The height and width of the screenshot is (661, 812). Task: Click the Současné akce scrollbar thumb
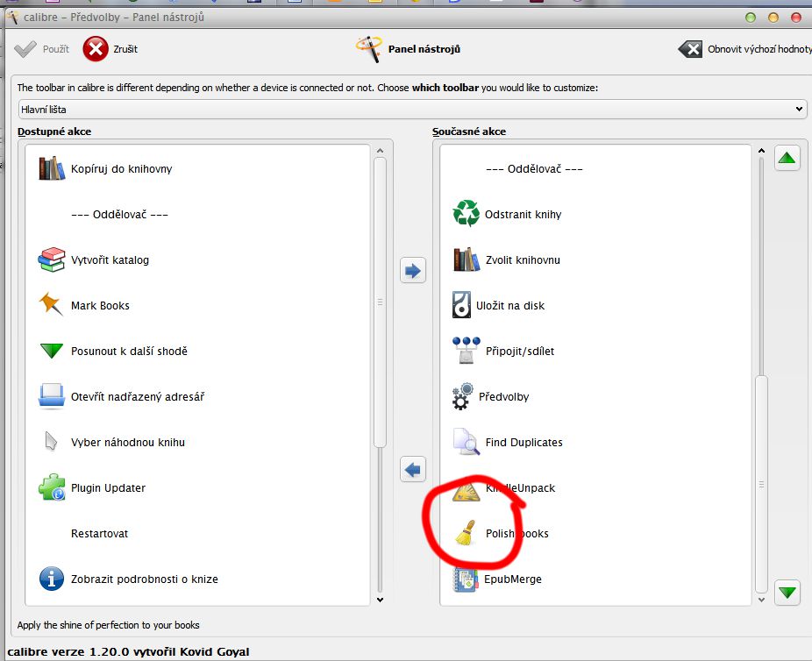(761, 484)
